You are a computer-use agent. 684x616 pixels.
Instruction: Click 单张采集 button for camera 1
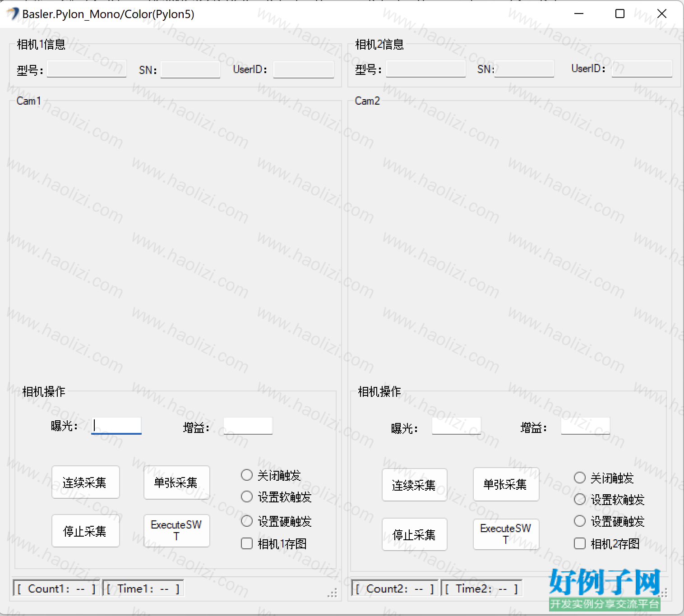click(177, 483)
